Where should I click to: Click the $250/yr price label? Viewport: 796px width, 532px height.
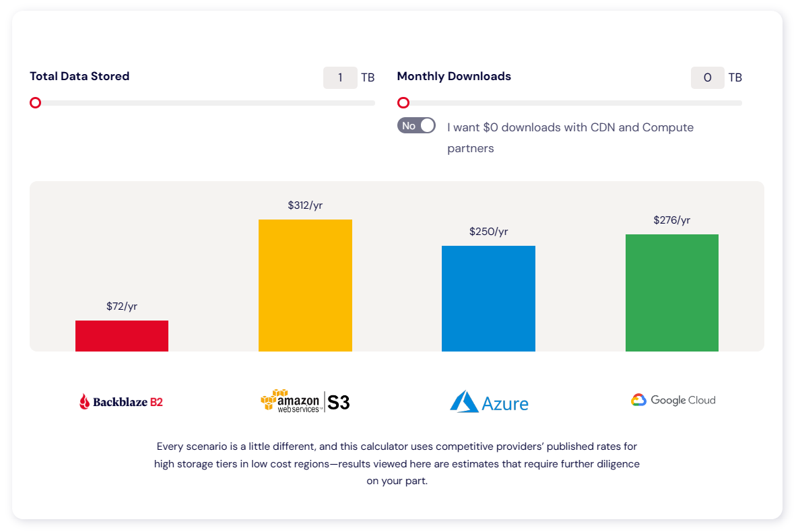click(x=488, y=232)
